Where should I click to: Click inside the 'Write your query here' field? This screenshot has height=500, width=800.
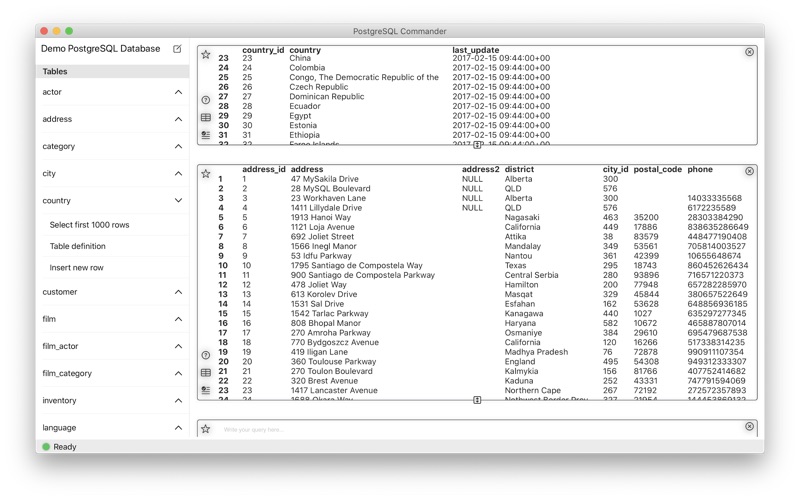click(480, 429)
